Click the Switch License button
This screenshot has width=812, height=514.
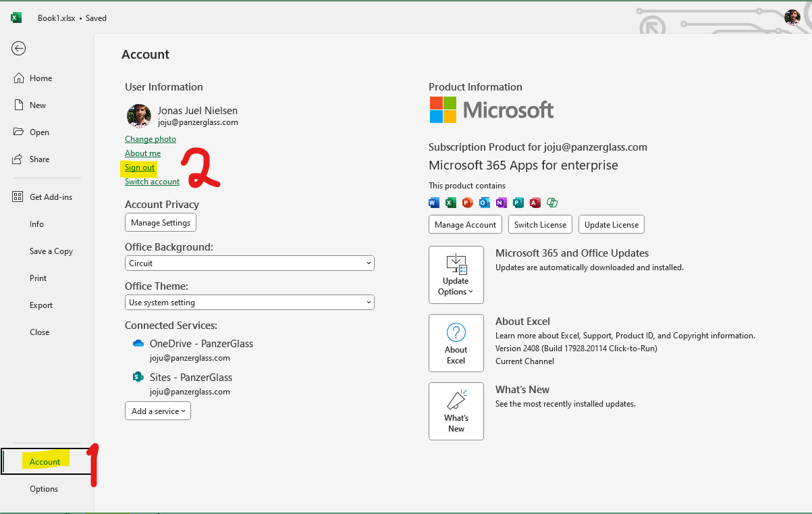tap(541, 224)
